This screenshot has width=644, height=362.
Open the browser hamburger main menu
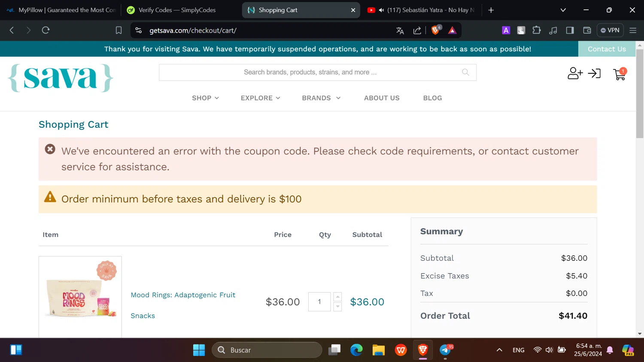(633, 30)
